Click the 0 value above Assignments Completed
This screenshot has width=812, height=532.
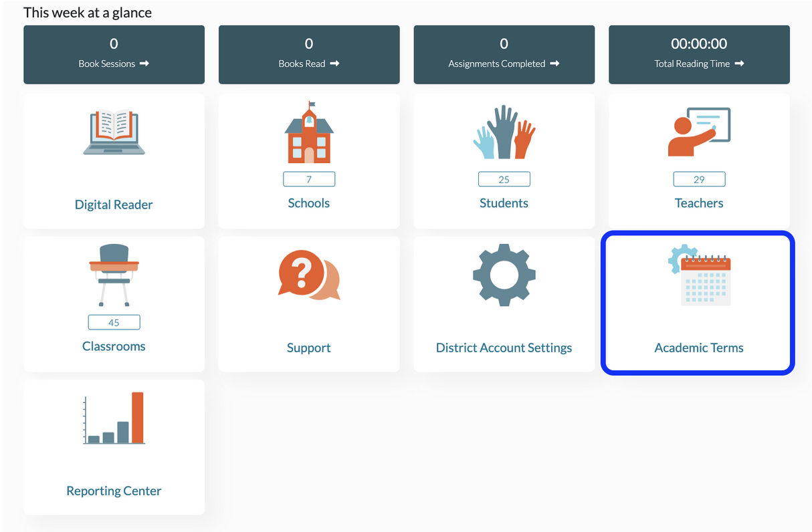504,43
